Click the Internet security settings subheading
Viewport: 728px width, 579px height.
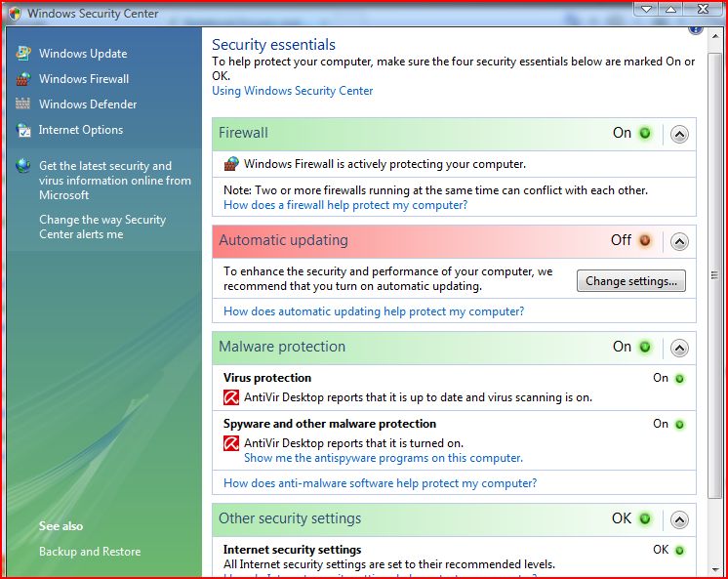tap(292, 550)
